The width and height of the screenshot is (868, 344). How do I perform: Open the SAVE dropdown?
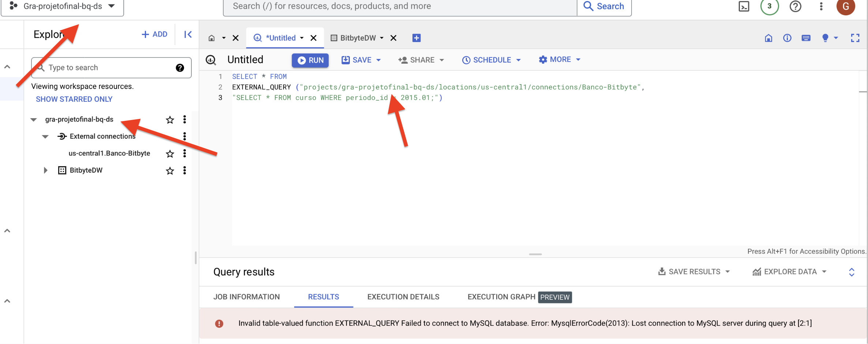click(x=362, y=60)
